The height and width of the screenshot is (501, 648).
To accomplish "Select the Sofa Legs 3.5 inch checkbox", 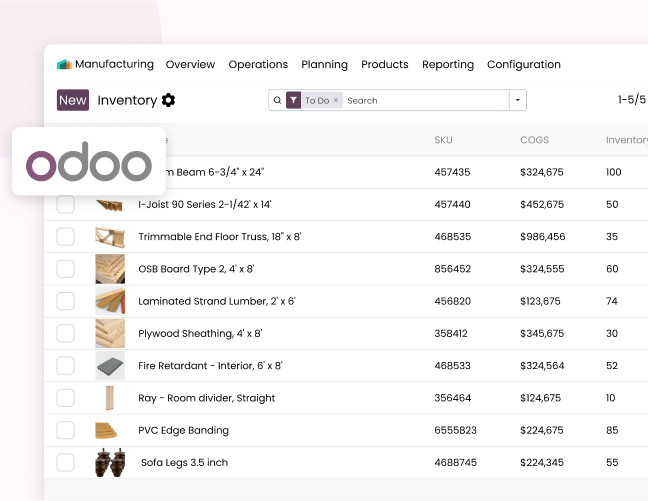I will [x=65, y=462].
